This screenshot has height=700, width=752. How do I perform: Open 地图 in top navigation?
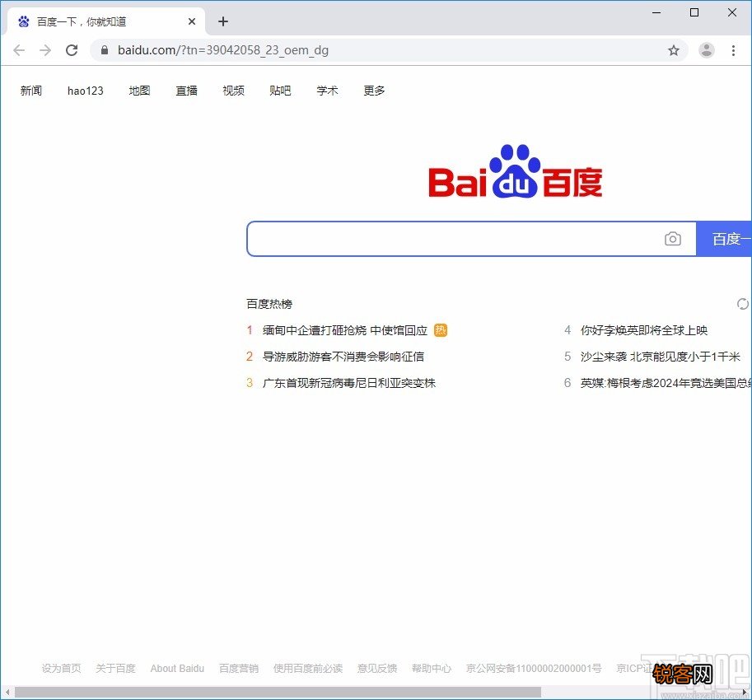139,91
